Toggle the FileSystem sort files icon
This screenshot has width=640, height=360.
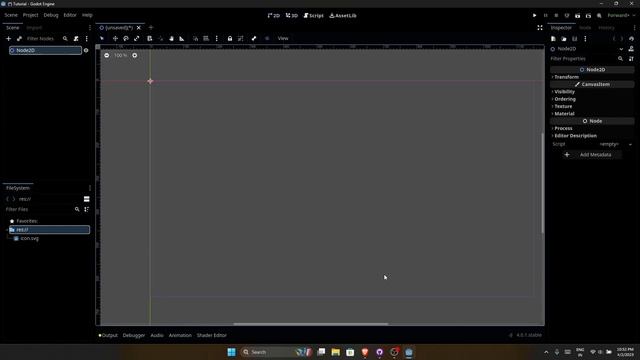coord(87,209)
